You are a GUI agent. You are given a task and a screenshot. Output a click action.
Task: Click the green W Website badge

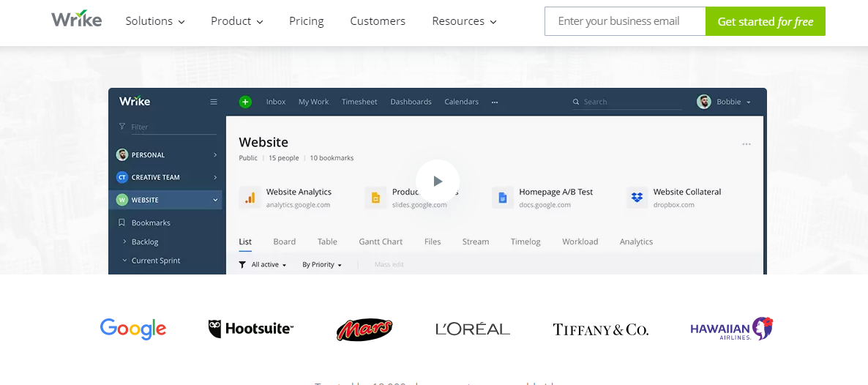[x=121, y=200]
